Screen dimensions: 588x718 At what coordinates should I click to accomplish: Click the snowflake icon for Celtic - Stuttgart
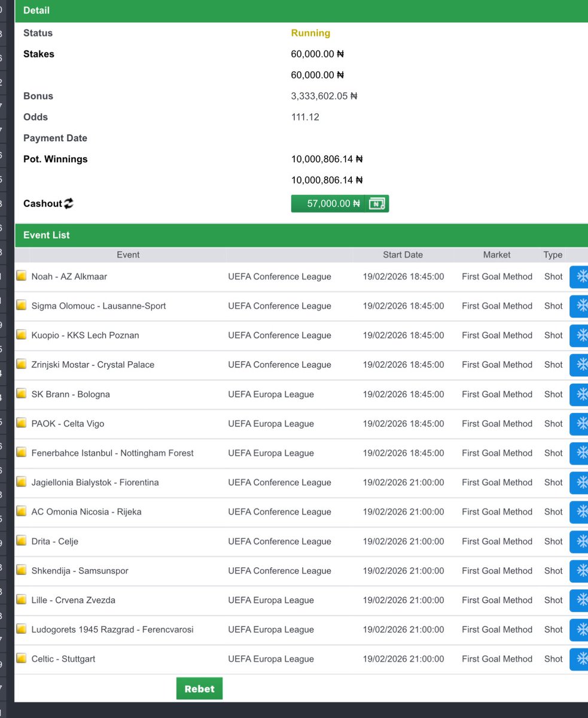(581, 659)
